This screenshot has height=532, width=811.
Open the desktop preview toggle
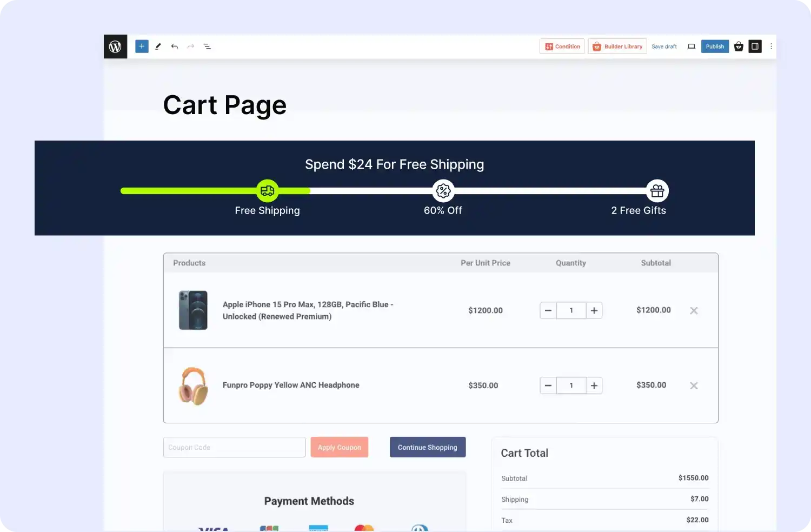[691, 46]
